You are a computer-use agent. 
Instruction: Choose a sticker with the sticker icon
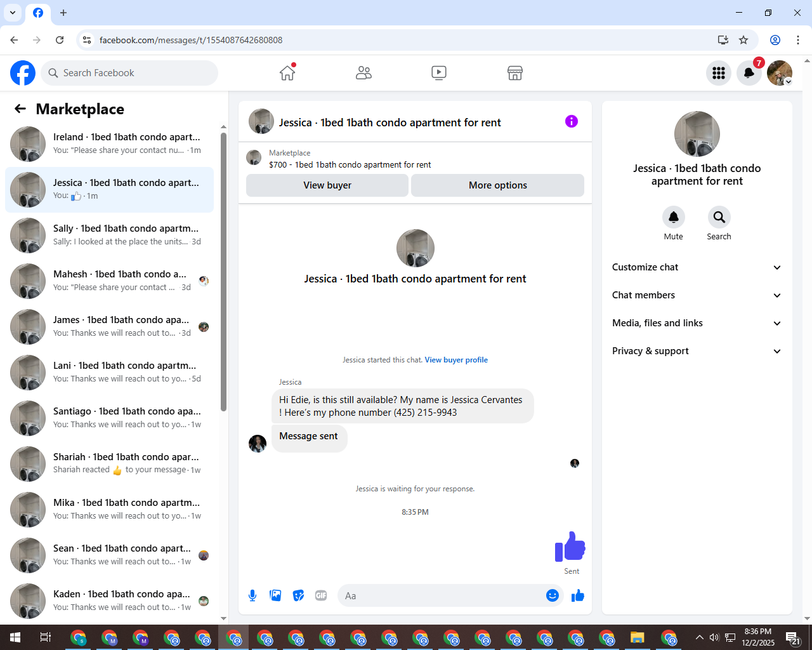point(298,595)
